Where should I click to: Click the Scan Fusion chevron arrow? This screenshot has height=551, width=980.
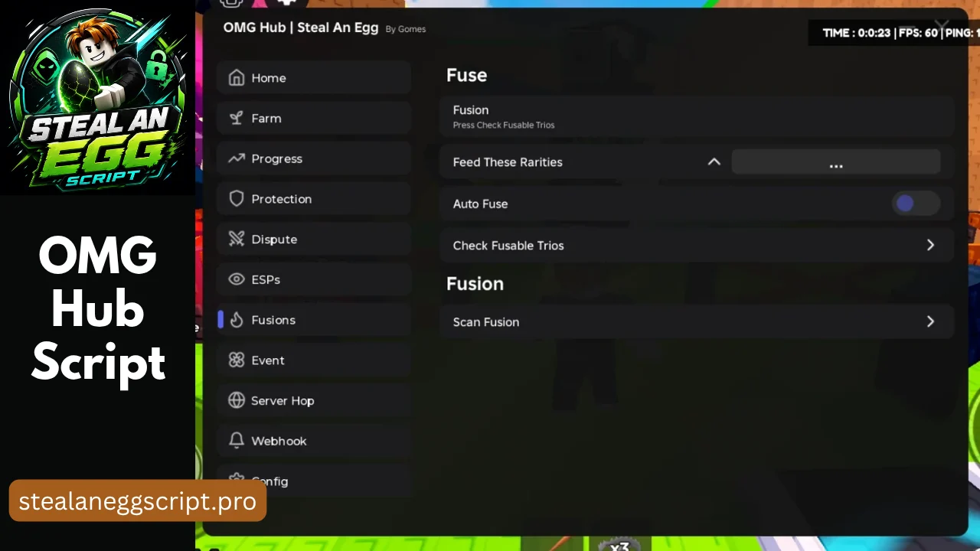(930, 321)
